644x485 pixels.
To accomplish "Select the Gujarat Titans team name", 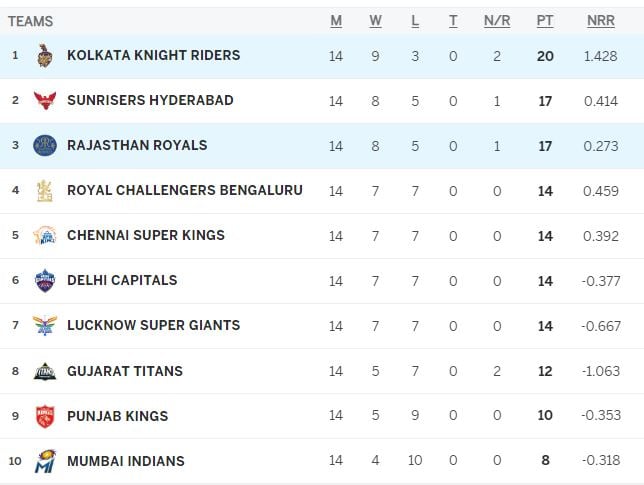I will [125, 371].
